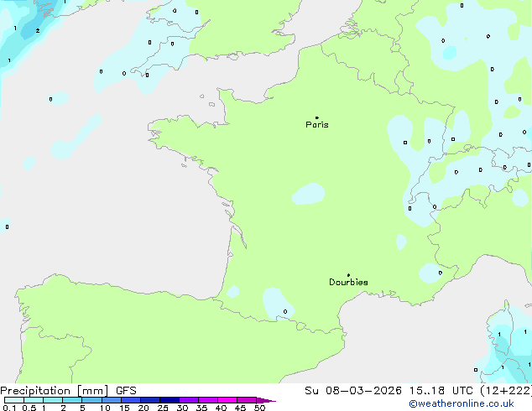The height and width of the screenshot is (411, 532).
Task: Pick the 30 mm violet legend swatch
Action: click(189, 400)
